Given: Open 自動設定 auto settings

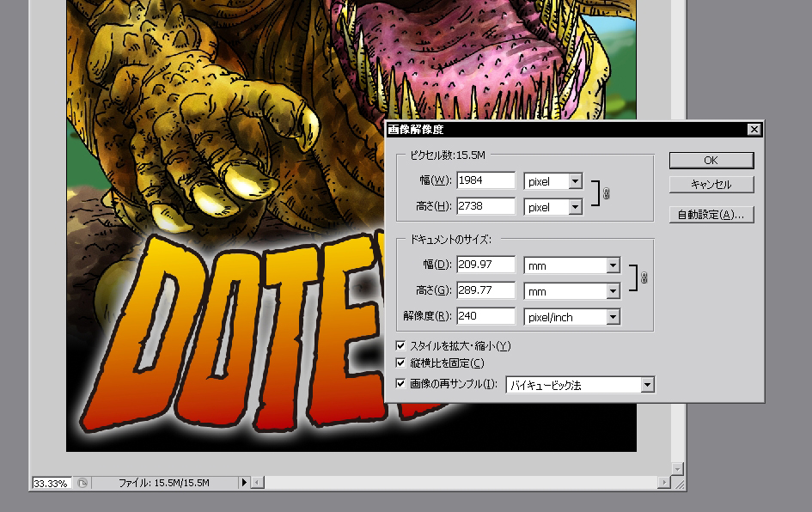Looking at the screenshot, I should 711,215.
